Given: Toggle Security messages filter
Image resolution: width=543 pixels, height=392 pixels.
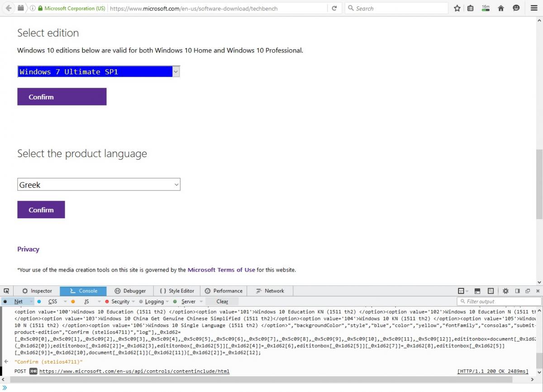Looking at the screenshot, I should point(120,301).
